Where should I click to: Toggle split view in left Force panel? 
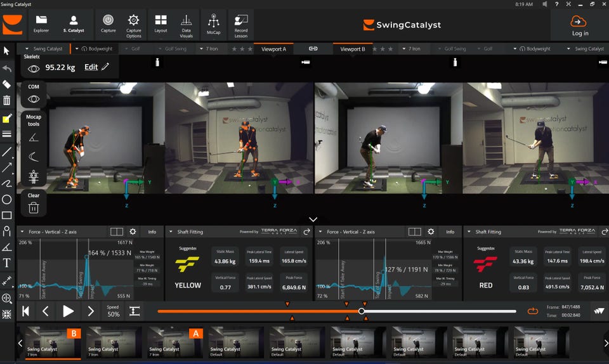pos(117,231)
